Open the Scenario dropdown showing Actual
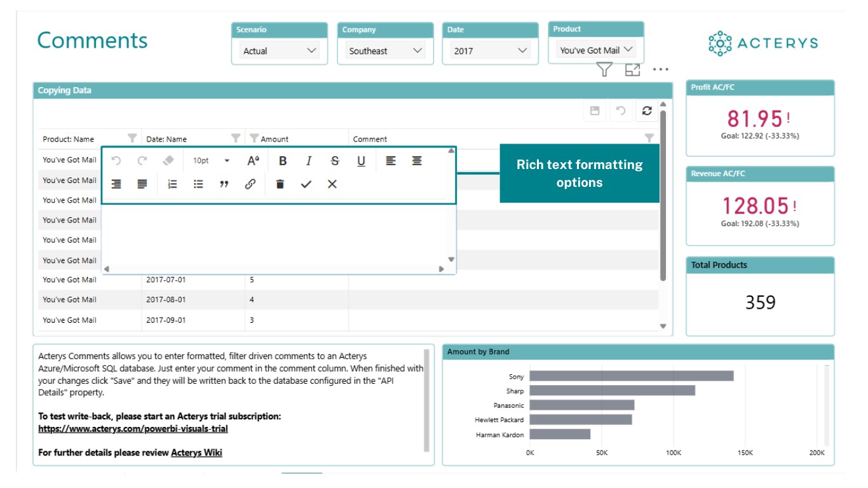Image resolution: width=868 pixels, height=488 pixels. coord(280,51)
